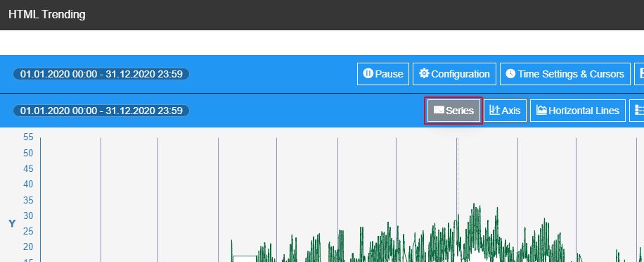The width and height of the screenshot is (644, 262).
Task: Open Time Settings & Cursors label
Action: (x=571, y=74)
